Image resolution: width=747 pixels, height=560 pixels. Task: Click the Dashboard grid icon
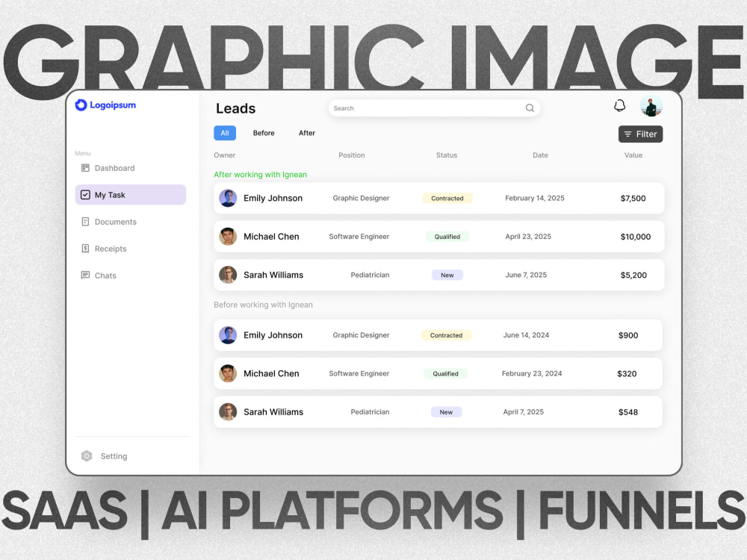[x=85, y=167]
